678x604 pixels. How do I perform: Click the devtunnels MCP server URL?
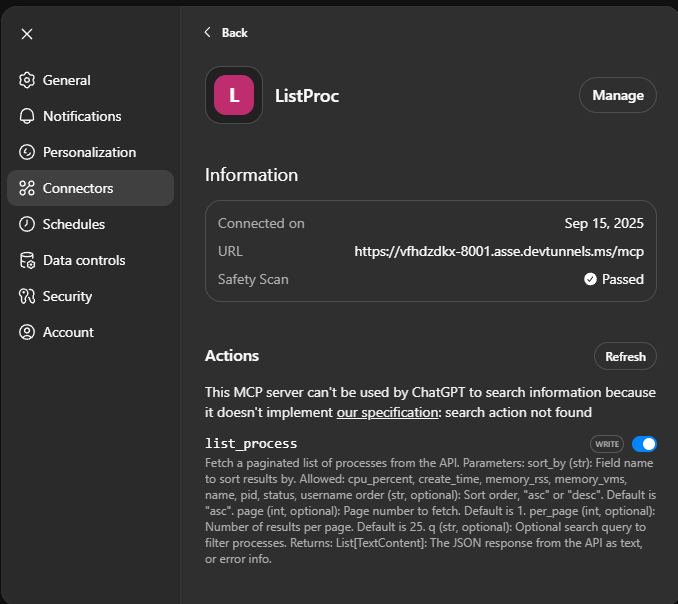point(499,251)
